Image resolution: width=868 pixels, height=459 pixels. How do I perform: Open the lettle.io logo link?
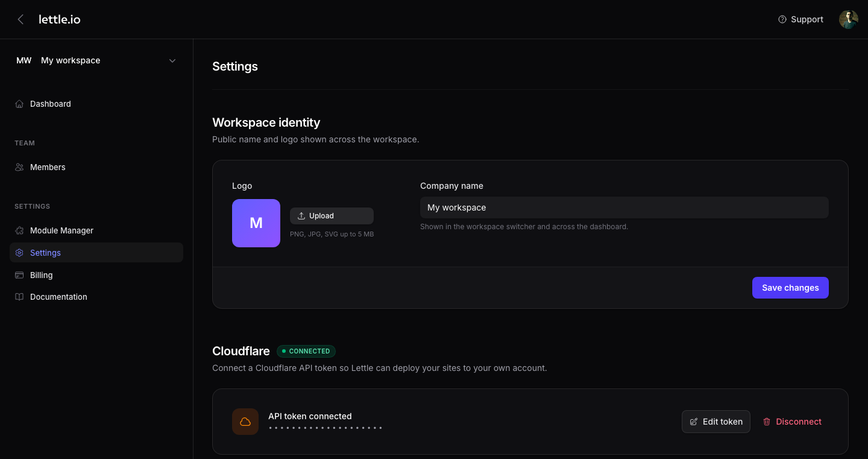pyautogui.click(x=60, y=19)
